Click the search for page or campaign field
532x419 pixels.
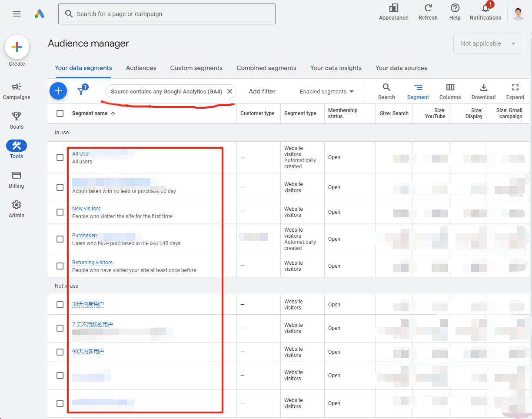click(167, 14)
